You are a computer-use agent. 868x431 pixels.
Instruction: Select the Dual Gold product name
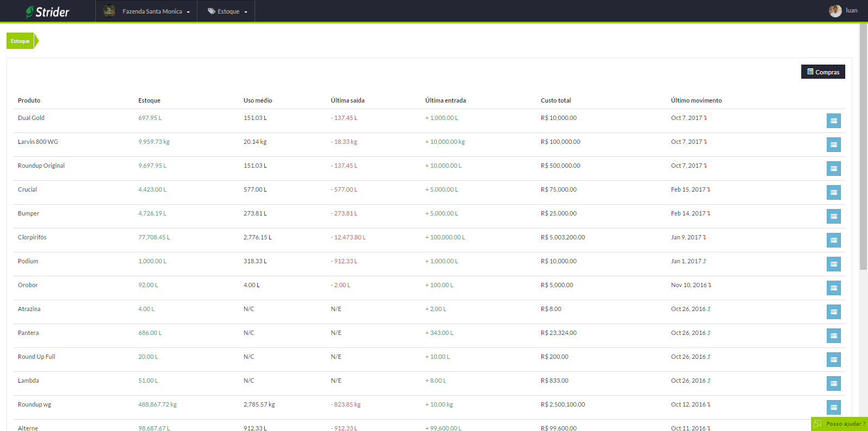[x=31, y=118]
